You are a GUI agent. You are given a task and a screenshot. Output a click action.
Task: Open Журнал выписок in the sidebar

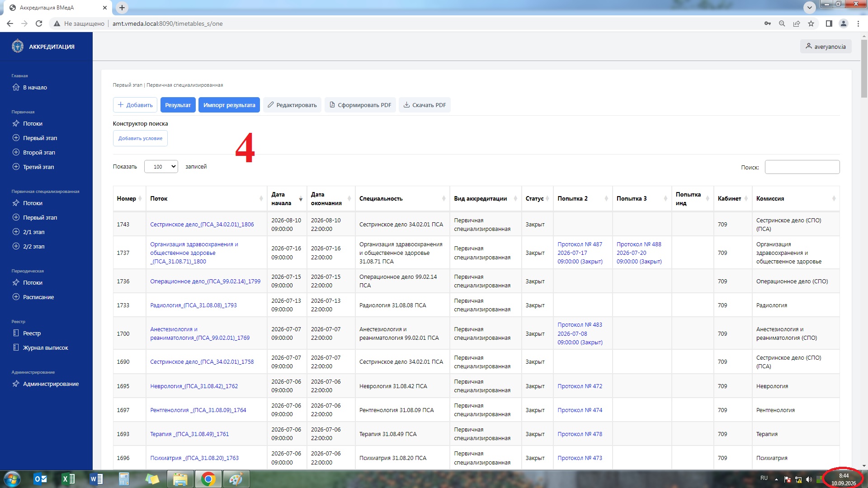45,347
